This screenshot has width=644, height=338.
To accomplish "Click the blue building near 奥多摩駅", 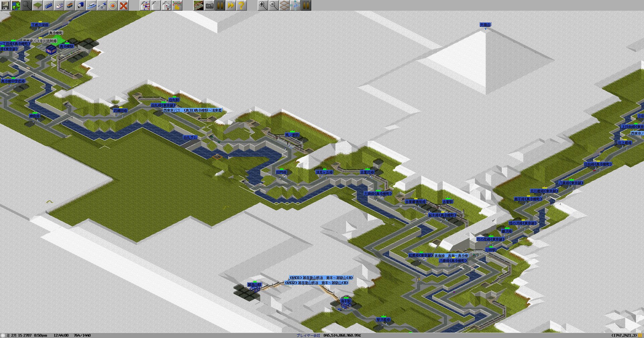I will pos(51,50).
